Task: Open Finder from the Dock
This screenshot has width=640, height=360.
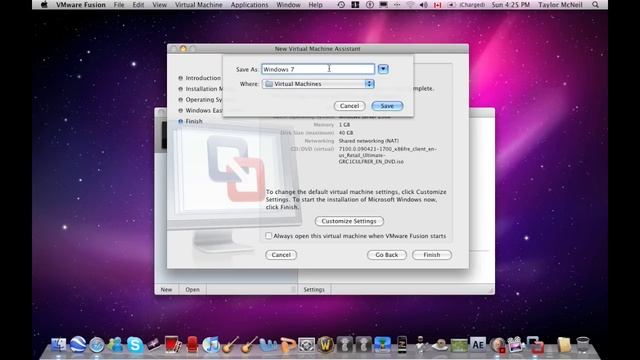Action: [x=58, y=345]
